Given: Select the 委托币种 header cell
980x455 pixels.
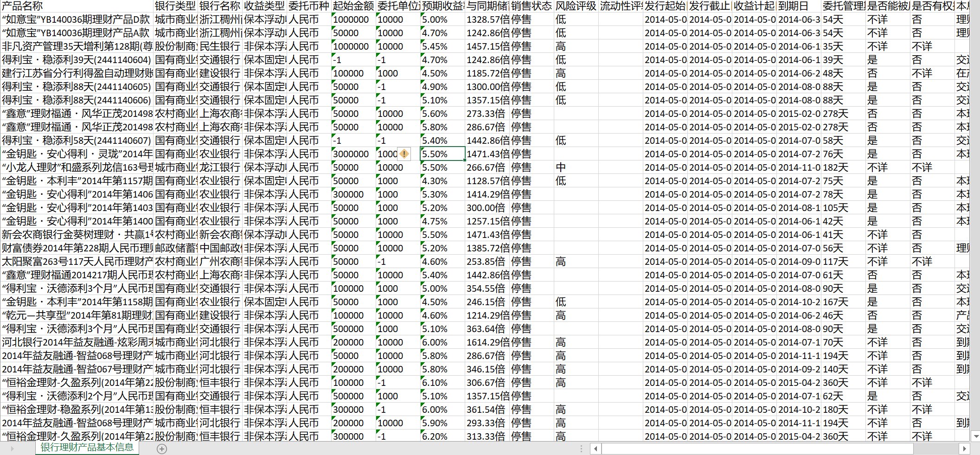Looking at the screenshot, I should [x=309, y=6].
